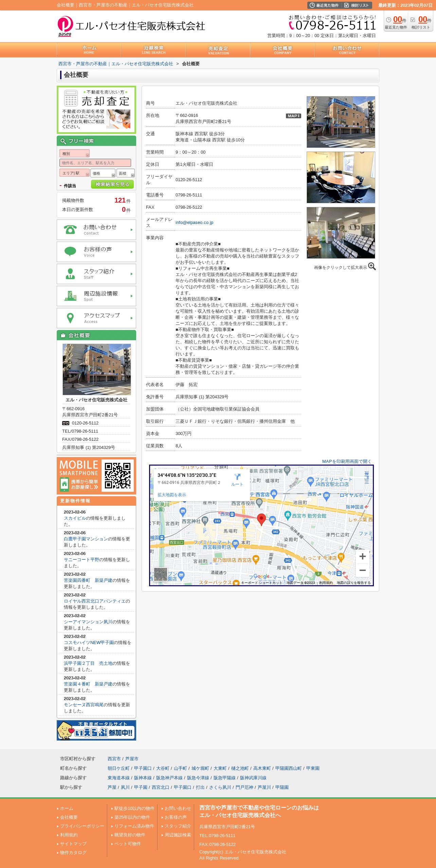Click the 検索結果を見る button

coord(112,184)
